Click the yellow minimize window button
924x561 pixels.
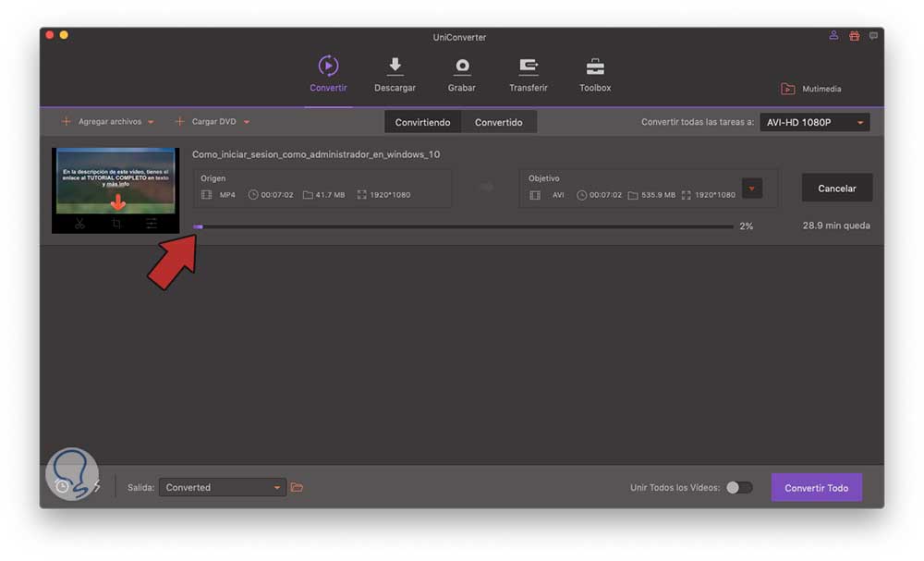[64, 35]
